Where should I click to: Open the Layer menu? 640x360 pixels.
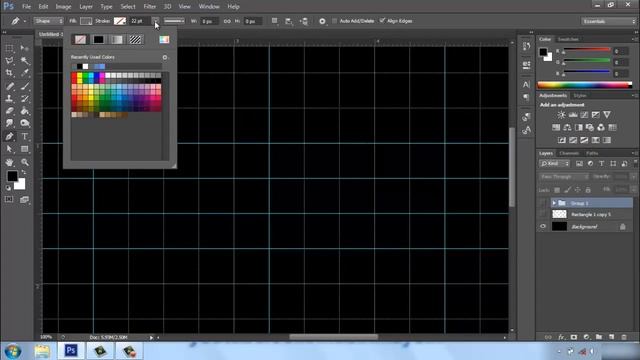[86, 7]
